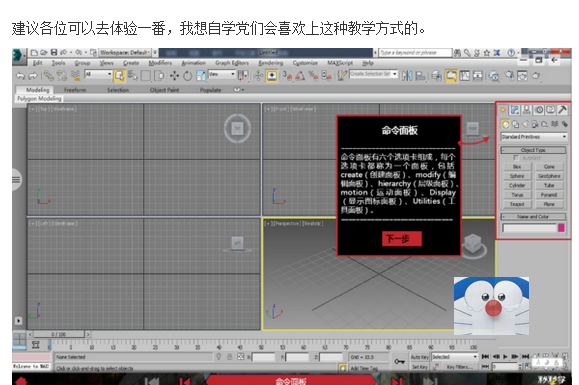The width and height of the screenshot is (579, 385).
Task: Click the Play Animation button
Action: click(x=506, y=357)
